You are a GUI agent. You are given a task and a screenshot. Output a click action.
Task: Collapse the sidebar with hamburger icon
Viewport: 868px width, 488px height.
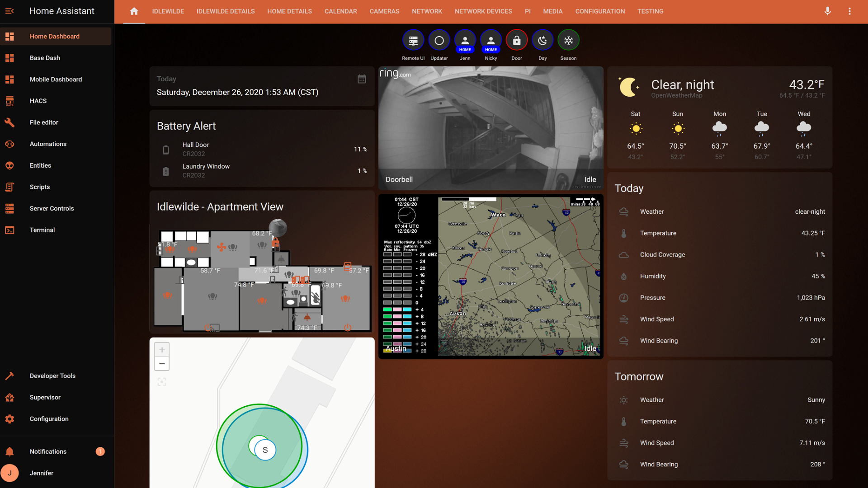pyautogui.click(x=9, y=11)
